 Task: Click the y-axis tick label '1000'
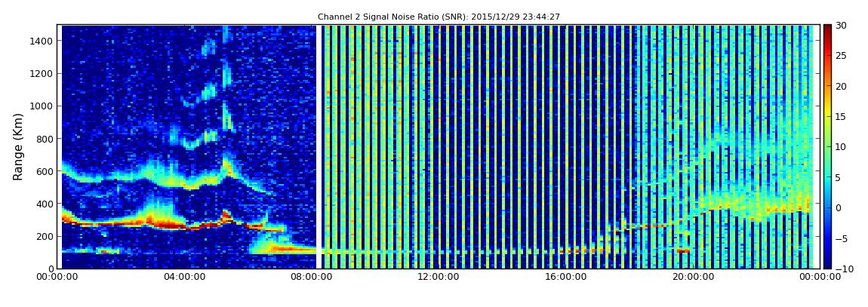[42, 106]
